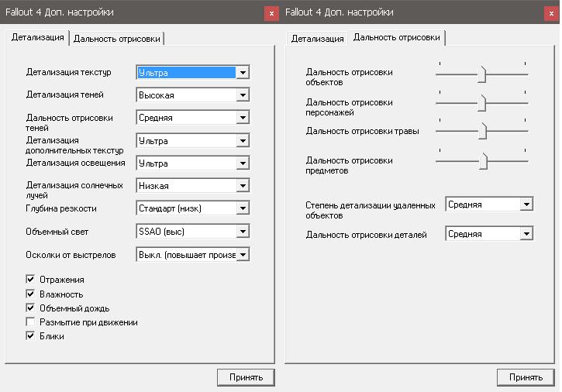Viewport: 562px width, 392px height.
Task: Close the right Fallout 4 settings window
Action: pos(550,12)
